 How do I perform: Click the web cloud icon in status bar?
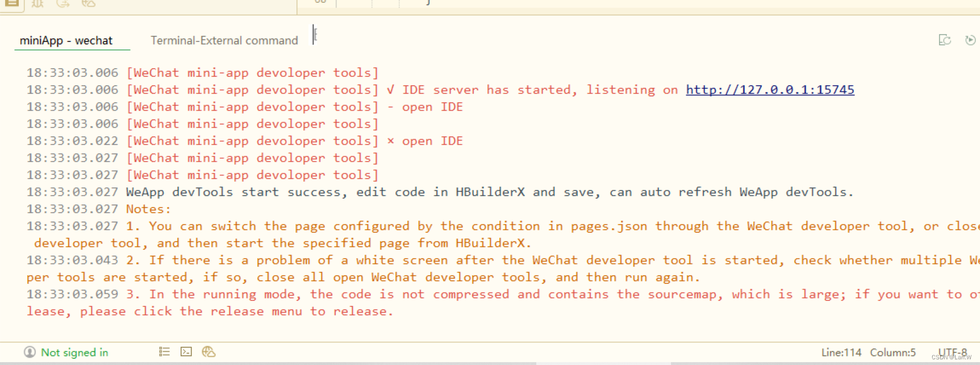pos(208,352)
